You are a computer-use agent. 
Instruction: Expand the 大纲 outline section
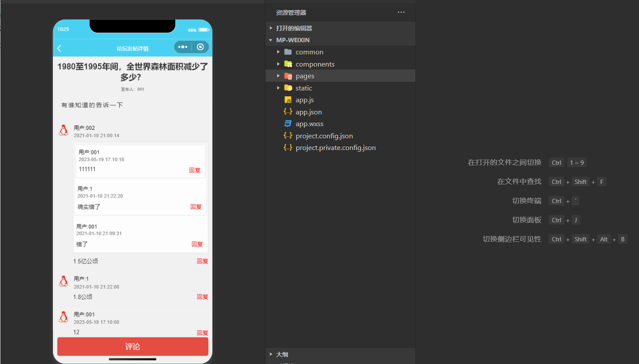(x=271, y=354)
